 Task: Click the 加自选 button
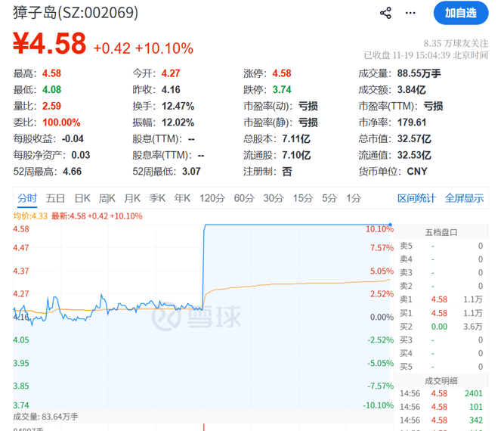[x=460, y=13]
